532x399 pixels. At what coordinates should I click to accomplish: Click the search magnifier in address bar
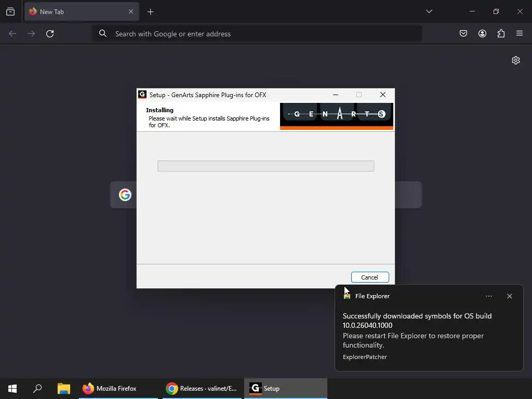coord(103,33)
